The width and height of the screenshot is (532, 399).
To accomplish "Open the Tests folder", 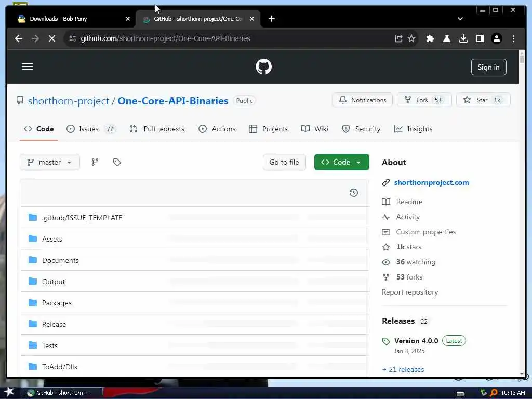I will (49, 345).
